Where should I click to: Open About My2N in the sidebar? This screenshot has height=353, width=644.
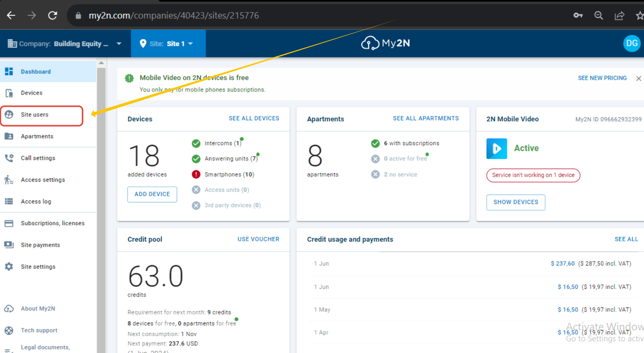pos(48,309)
